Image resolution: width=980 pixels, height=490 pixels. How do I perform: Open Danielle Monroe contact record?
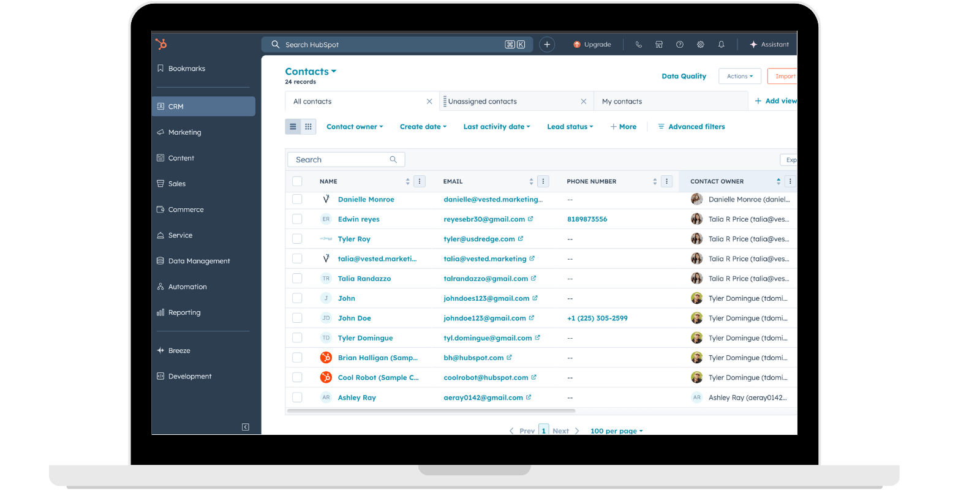click(366, 199)
